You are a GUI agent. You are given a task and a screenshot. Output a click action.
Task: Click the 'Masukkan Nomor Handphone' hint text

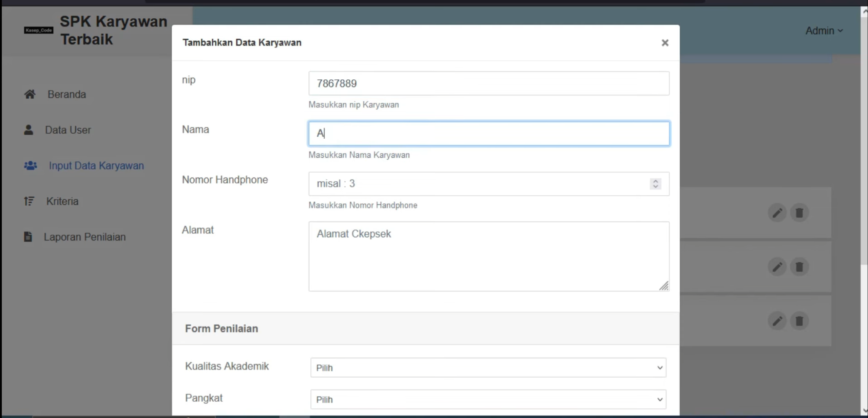[x=363, y=205]
